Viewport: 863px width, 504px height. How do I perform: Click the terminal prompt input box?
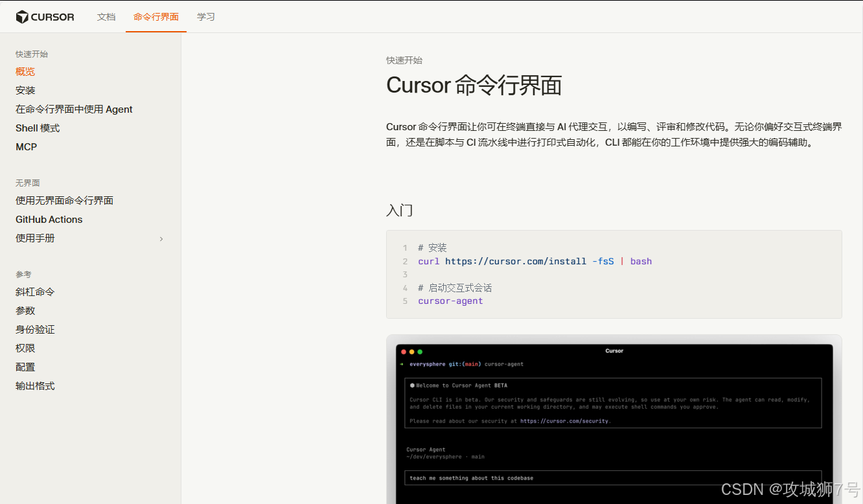click(613, 478)
